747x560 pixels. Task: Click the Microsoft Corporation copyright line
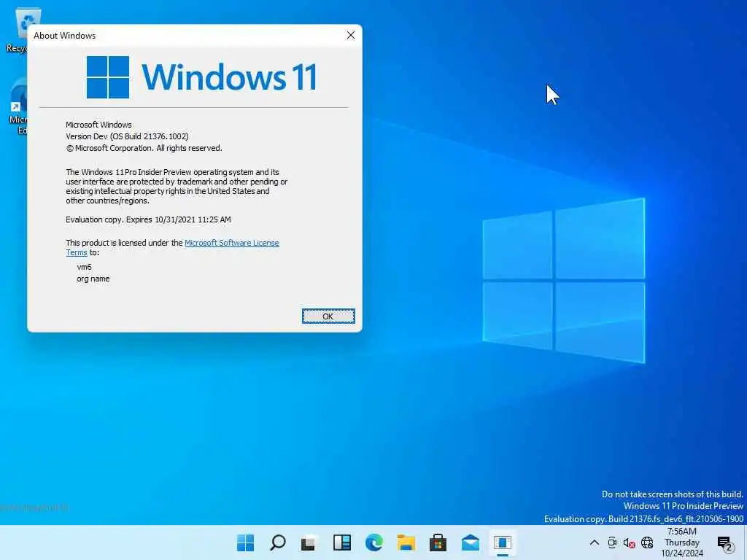tap(144, 148)
